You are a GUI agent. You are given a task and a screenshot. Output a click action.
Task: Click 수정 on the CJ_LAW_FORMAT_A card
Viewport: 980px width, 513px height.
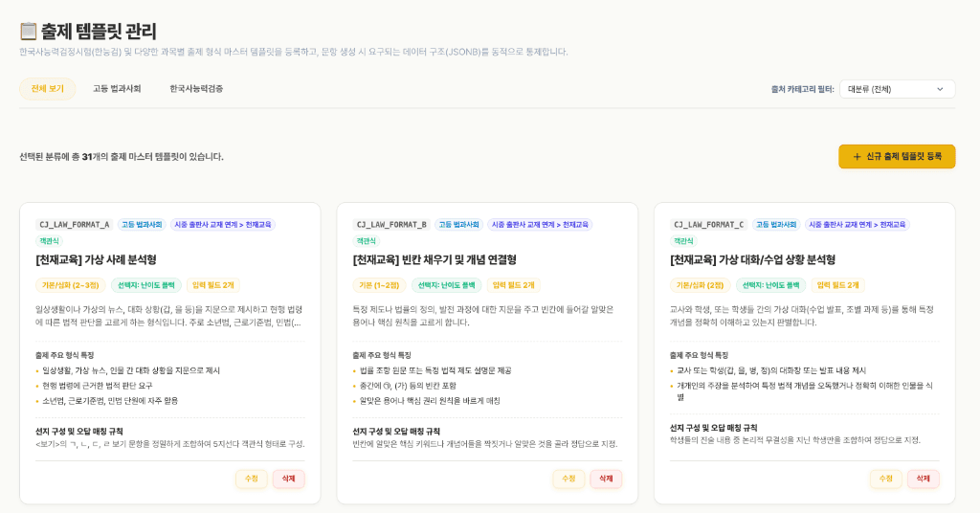point(252,479)
